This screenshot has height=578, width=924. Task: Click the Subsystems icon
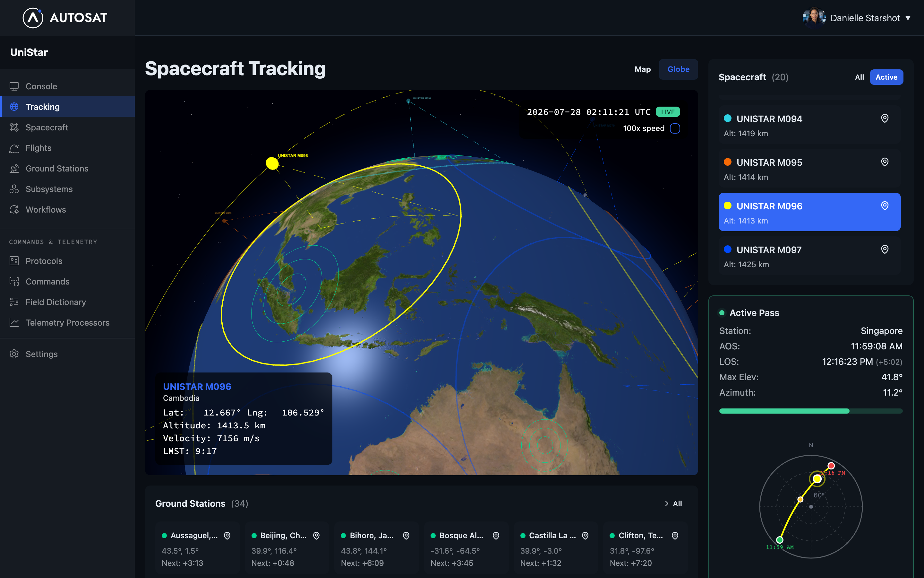click(x=14, y=189)
